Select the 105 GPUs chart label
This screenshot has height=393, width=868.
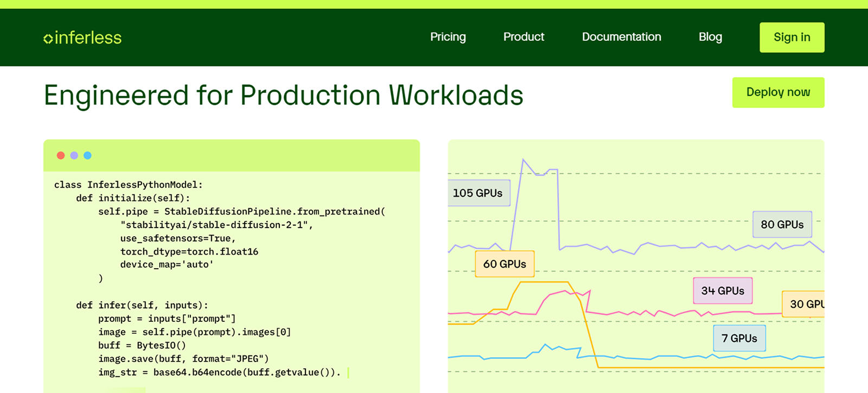click(478, 193)
